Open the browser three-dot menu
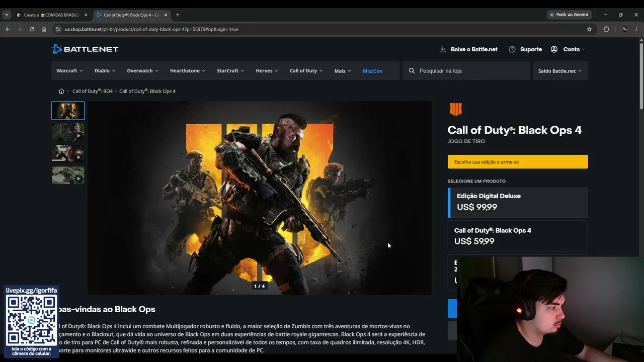Screen dimensions: 644x362 pos(636,29)
